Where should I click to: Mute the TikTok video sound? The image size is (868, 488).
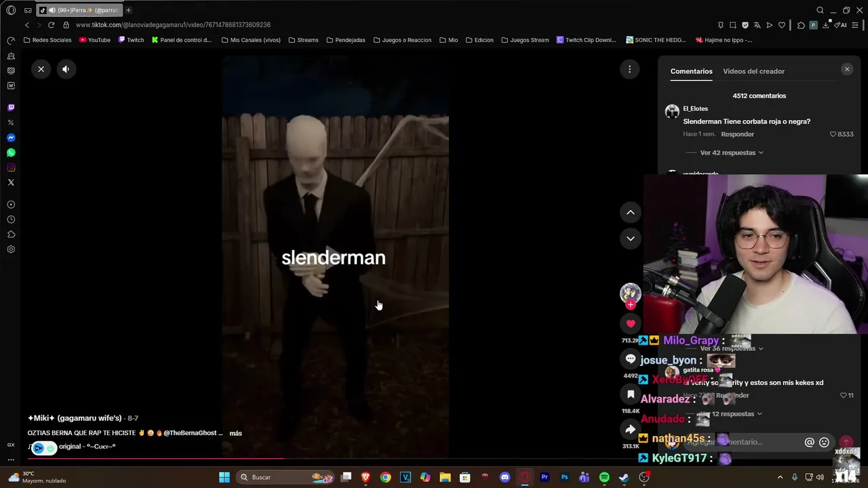(x=66, y=69)
